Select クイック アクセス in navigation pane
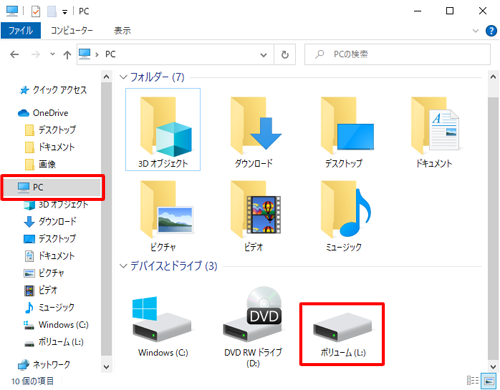The width and height of the screenshot is (500, 390). 53,90
